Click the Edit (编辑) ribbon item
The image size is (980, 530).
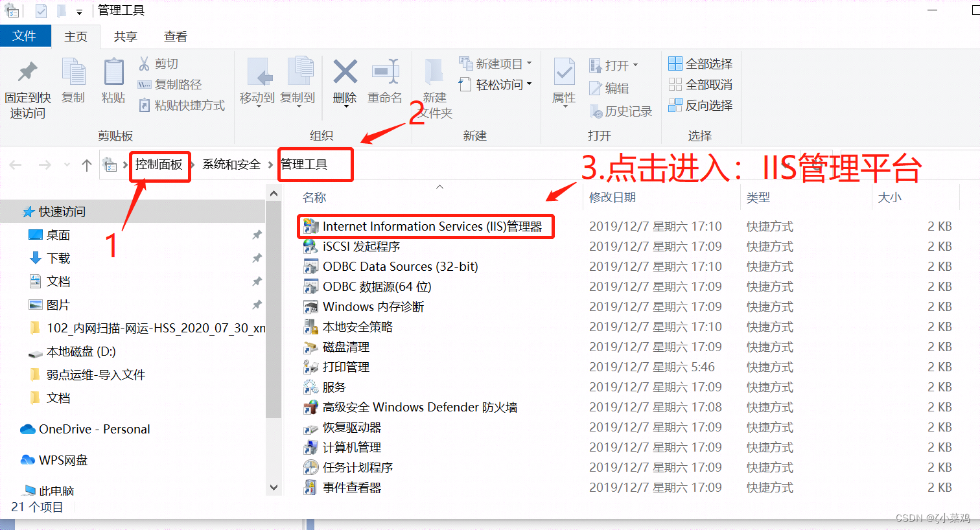tap(609, 88)
